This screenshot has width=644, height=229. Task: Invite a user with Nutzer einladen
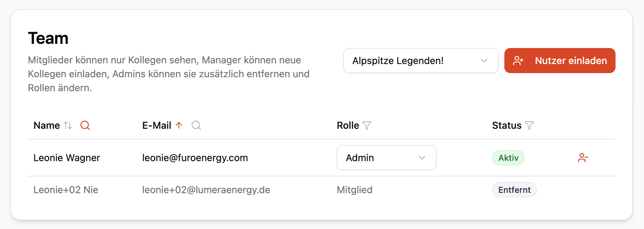pos(560,61)
